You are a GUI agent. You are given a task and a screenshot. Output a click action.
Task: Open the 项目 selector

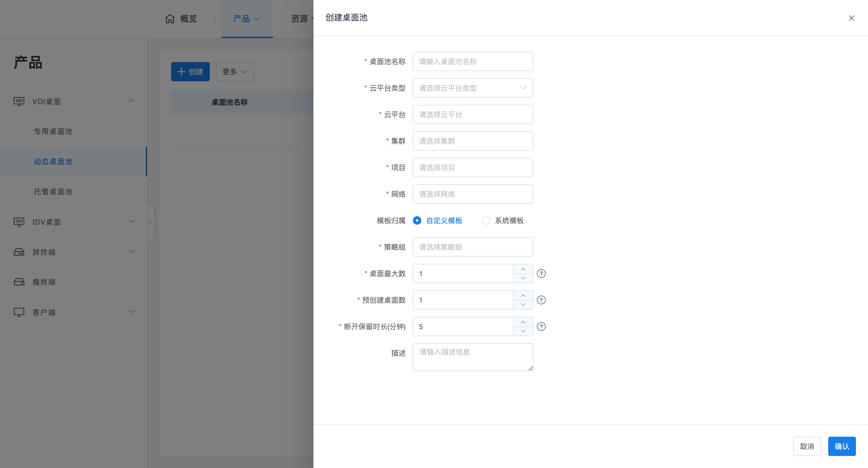pos(473,167)
